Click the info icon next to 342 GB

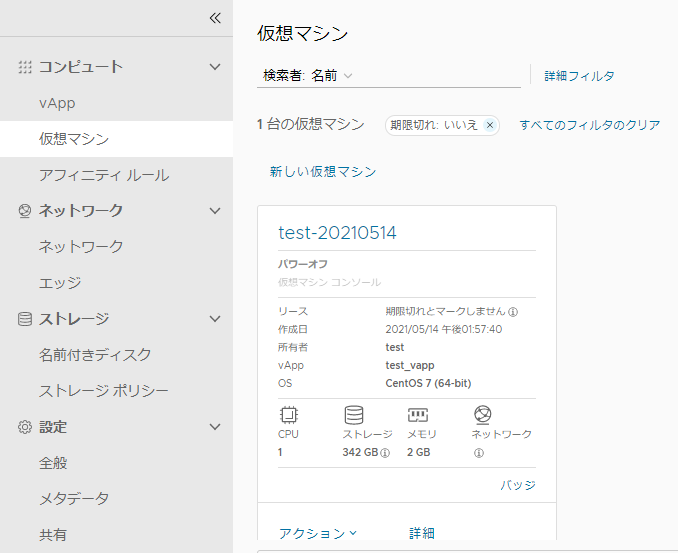pyautogui.click(x=385, y=453)
